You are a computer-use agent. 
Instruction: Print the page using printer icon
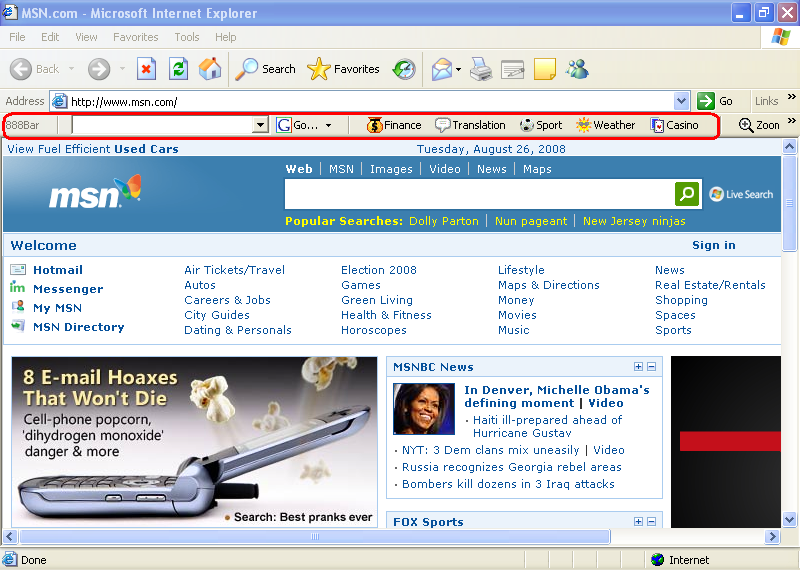[x=481, y=69]
